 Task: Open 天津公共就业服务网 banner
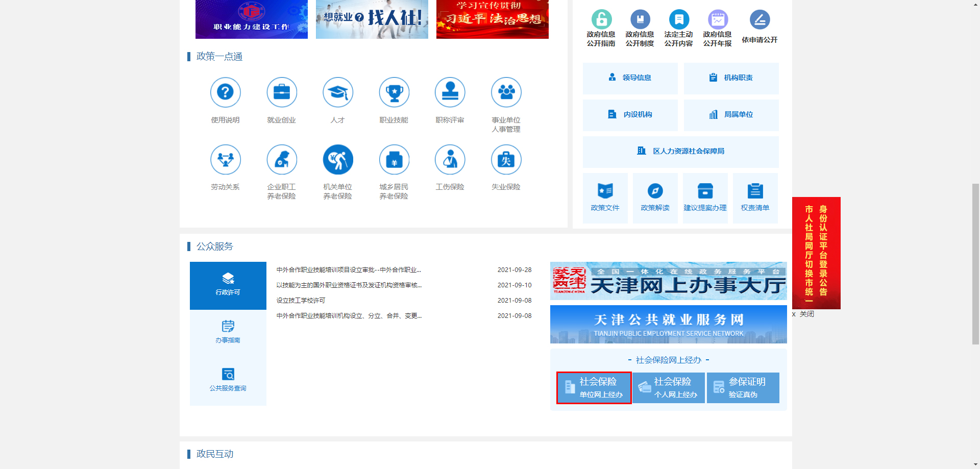(x=669, y=324)
